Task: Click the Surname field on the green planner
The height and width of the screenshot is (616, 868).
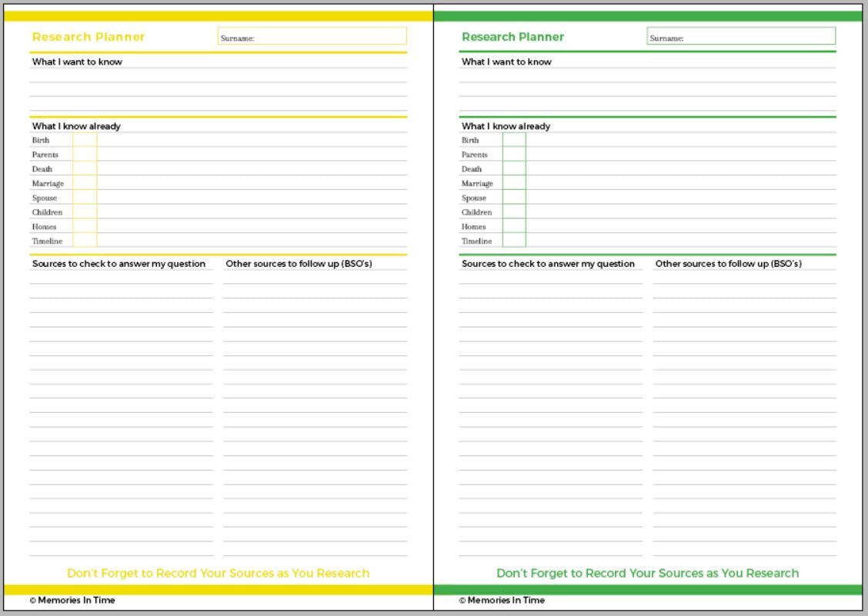Action: [741, 36]
